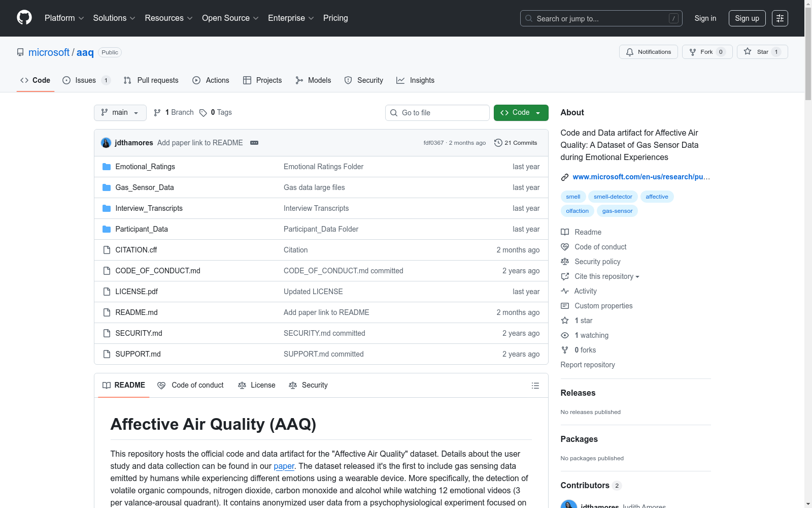Open the main branch selector dropdown
Viewport: 812px width, 508px height.
point(120,113)
